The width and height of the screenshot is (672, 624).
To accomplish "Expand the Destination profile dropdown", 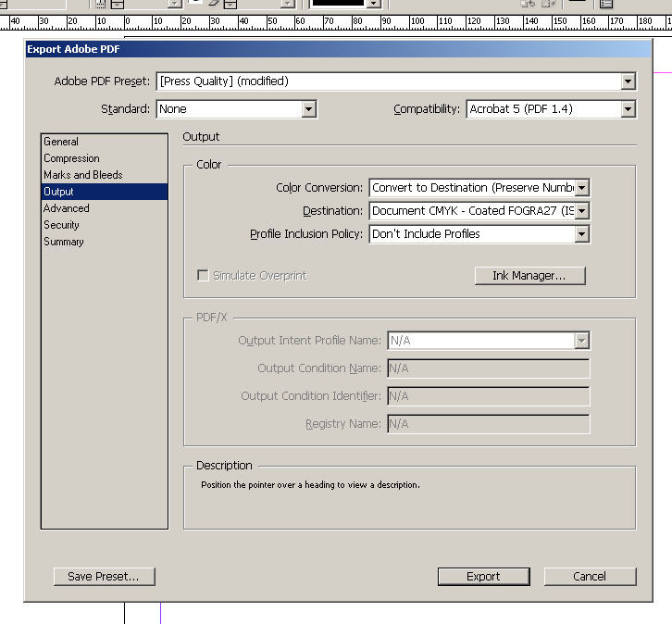I will (x=479, y=211).
